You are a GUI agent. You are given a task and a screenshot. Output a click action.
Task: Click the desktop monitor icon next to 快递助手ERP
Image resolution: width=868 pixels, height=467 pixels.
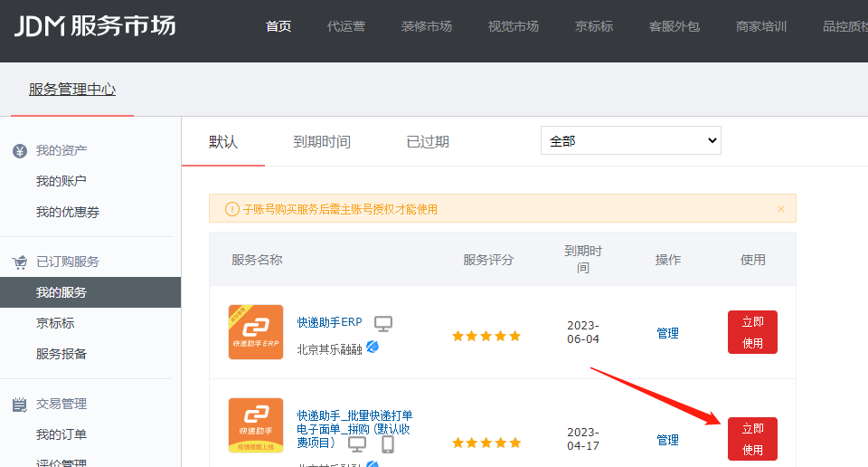pos(383,323)
